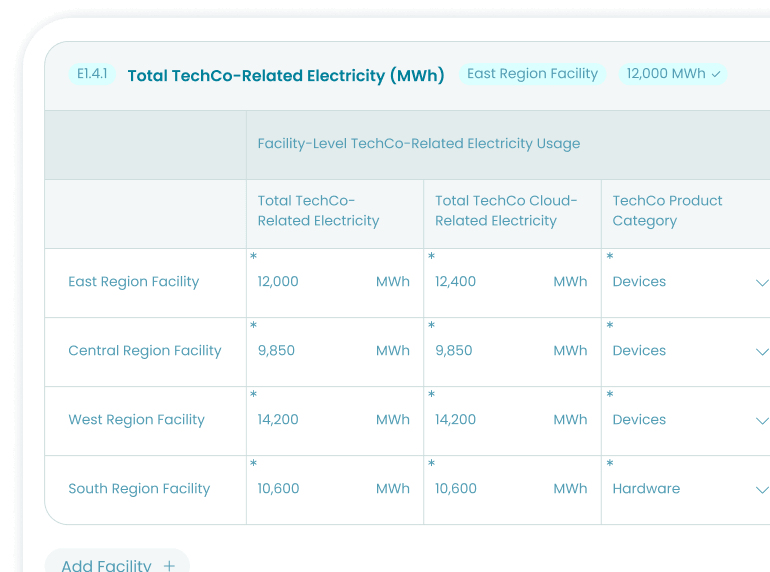The height and width of the screenshot is (572, 770).
Task: Edit South Region cloud-related electricity field
Action: click(x=512, y=490)
